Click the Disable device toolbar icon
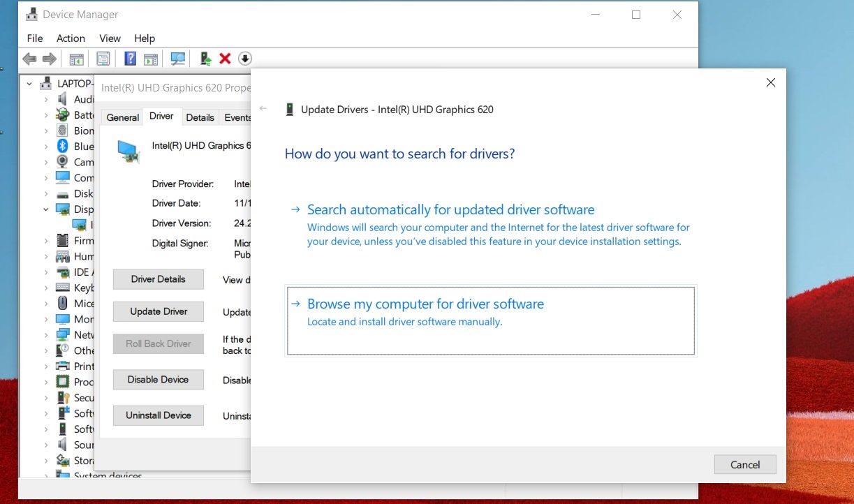 point(245,59)
